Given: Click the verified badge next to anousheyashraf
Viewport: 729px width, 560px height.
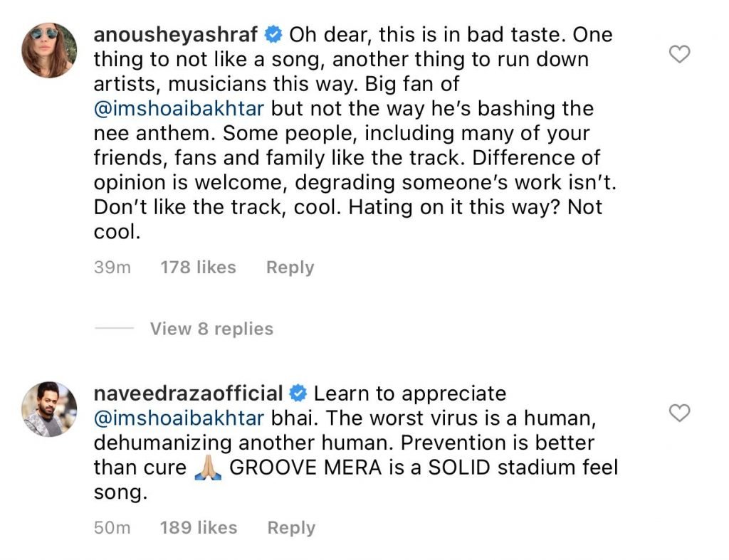Looking at the screenshot, I should (273, 35).
